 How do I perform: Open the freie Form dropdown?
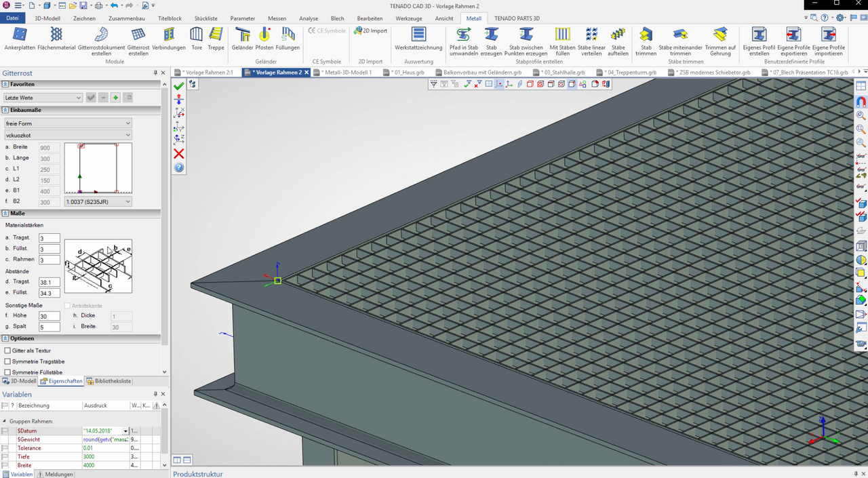(x=68, y=123)
